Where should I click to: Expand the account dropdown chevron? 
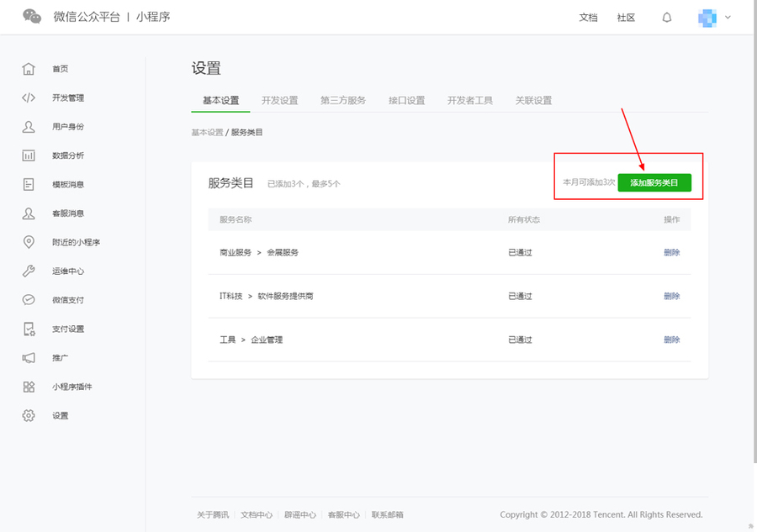click(x=728, y=18)
